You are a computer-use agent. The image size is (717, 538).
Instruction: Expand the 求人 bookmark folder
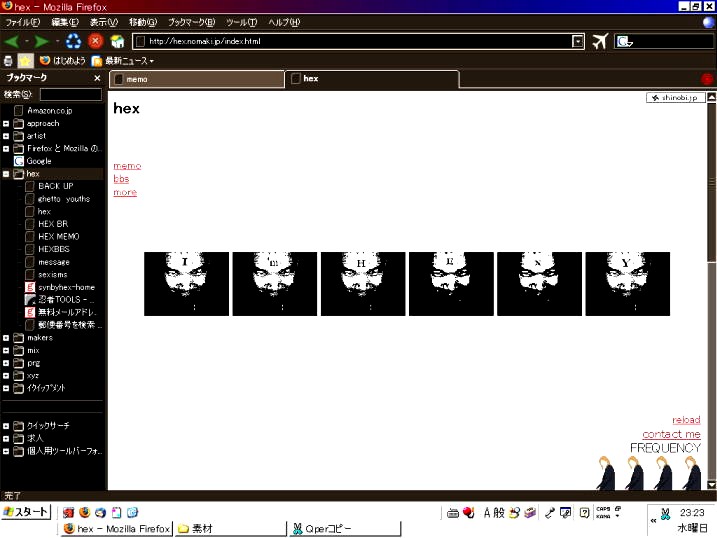[6, 439]
